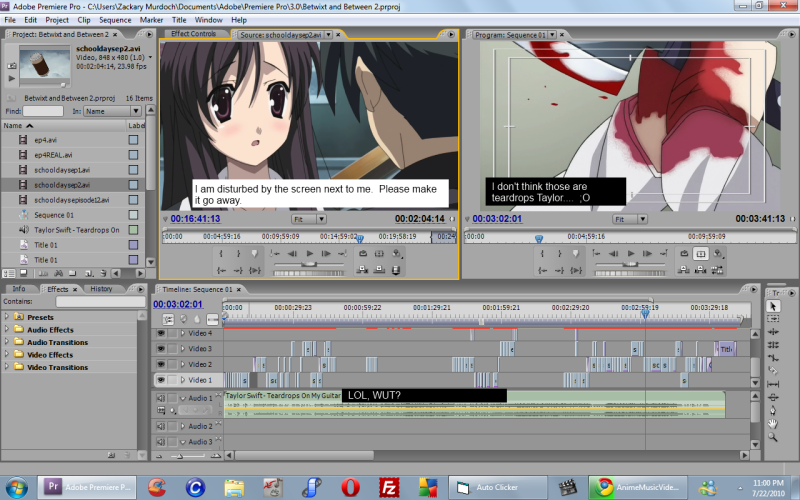The width and height of the screenshot is (800, 500).
Task: Select the Track Select tool
Action: coord(772,318)
